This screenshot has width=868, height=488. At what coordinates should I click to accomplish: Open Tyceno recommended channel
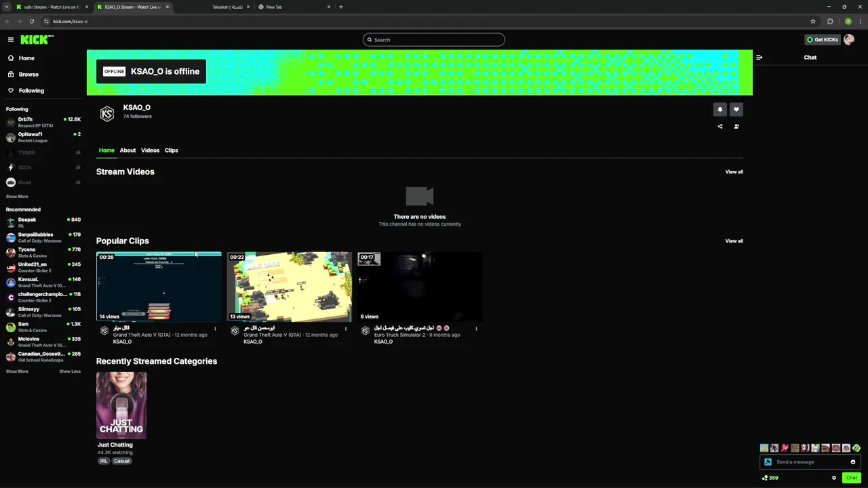[x=43, y=252]
